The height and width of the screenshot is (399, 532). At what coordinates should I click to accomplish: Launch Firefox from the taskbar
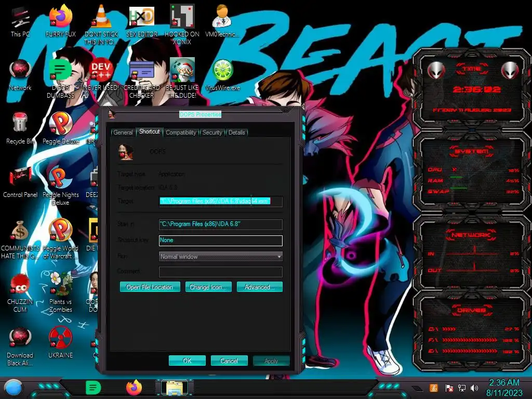coord(134,388)
